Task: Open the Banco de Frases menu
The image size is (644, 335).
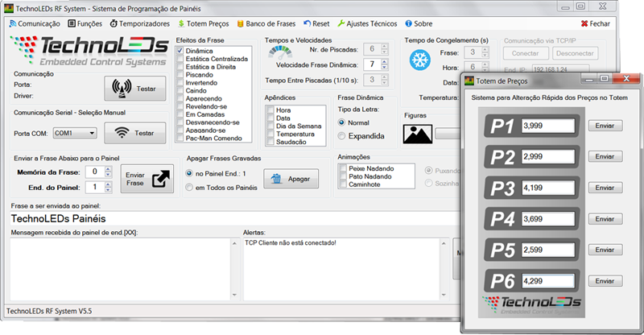Action: click(x=266, y=24)
